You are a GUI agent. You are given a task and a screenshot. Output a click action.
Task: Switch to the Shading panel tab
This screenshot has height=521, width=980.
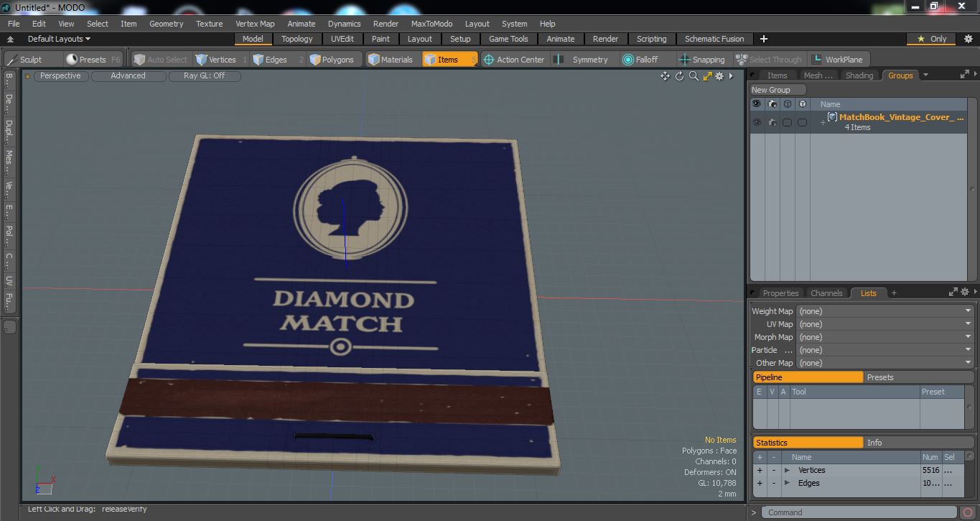tap(859, 75)
